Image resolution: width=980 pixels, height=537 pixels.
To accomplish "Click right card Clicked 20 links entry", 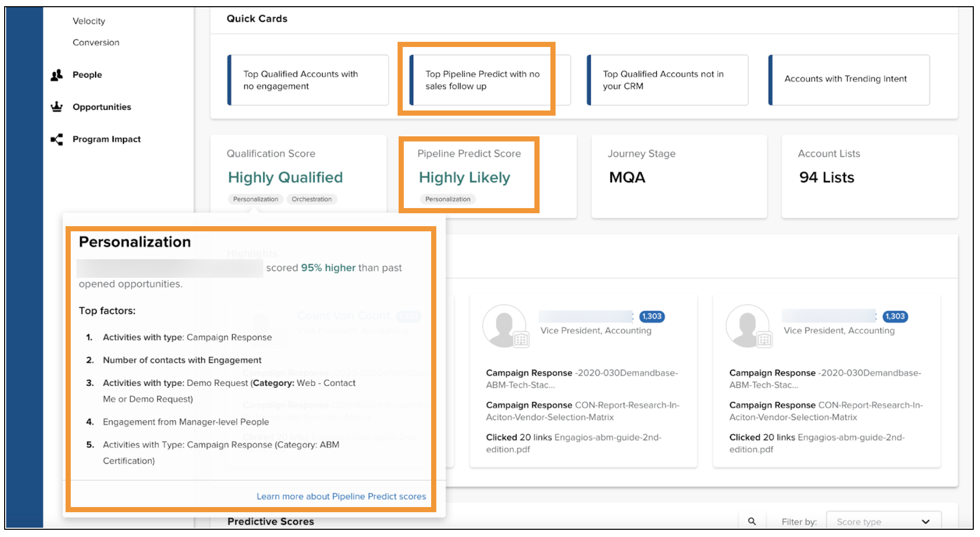I will [817, 443].
